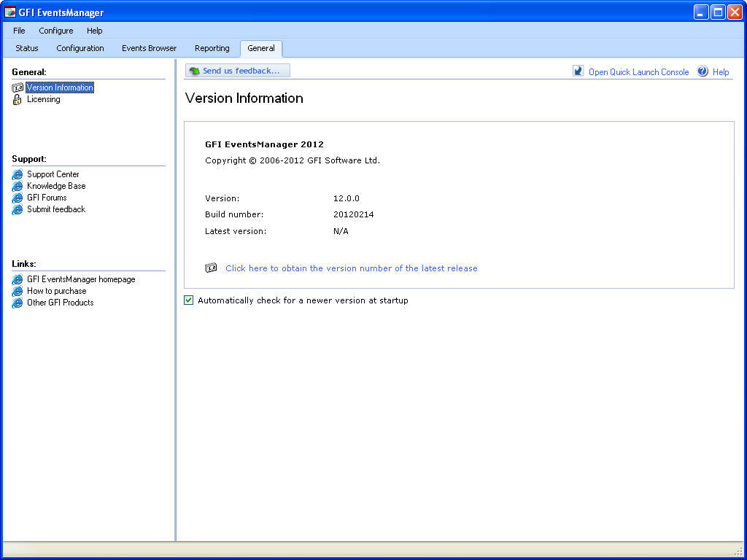Click link to obtain latest release version
Image resolution: width=747 pixels, height=560 pixels.
point(351,268)
